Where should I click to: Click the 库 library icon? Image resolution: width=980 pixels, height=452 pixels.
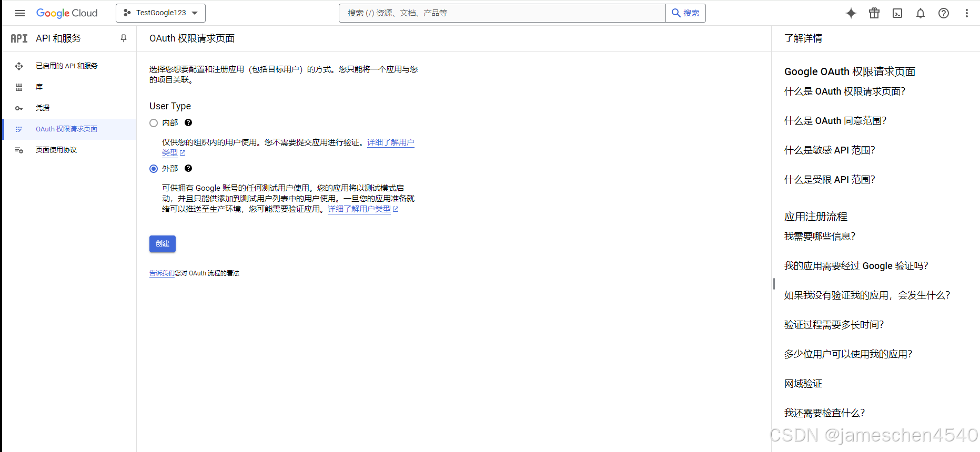coord(19,87)
